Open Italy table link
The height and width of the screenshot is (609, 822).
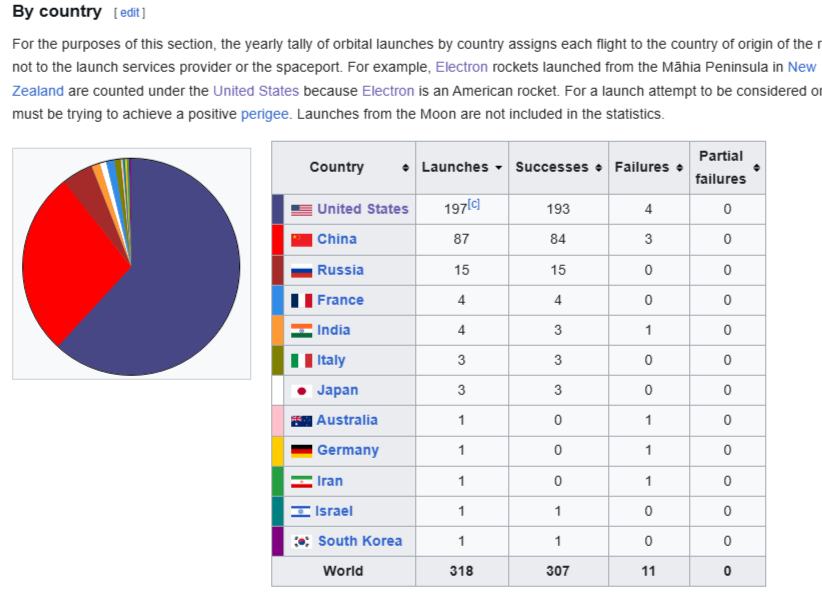point(331,360)
